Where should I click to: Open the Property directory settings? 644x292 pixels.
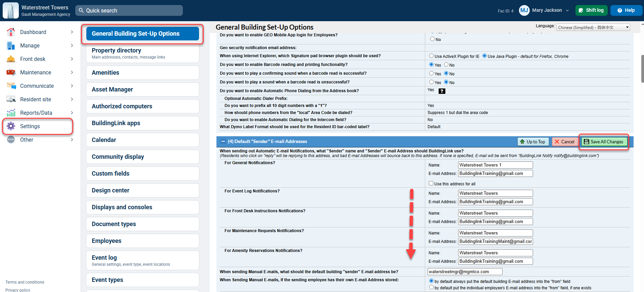(143, 54)
